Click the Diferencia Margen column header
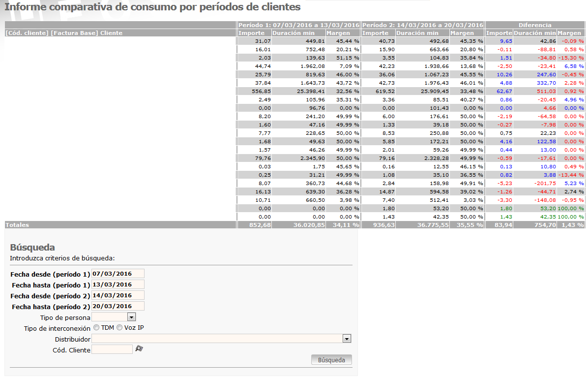Image resolution: width=588 pixels, height=379 pixels. click(x=571, y=33)
